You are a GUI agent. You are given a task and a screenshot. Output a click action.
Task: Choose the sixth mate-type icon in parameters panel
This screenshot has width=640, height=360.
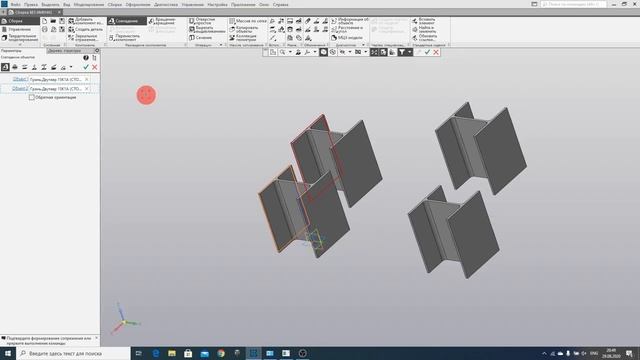pos(53,67)
